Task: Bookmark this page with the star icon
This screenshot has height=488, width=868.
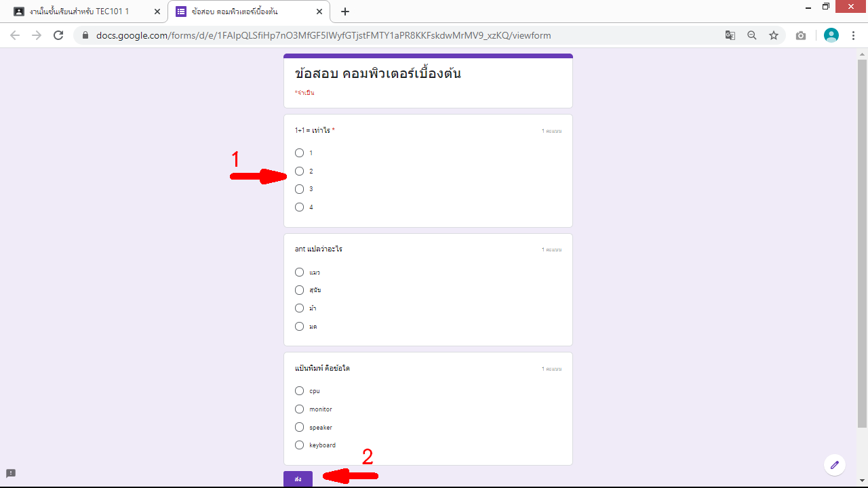Action: click(x=774, y=35)
